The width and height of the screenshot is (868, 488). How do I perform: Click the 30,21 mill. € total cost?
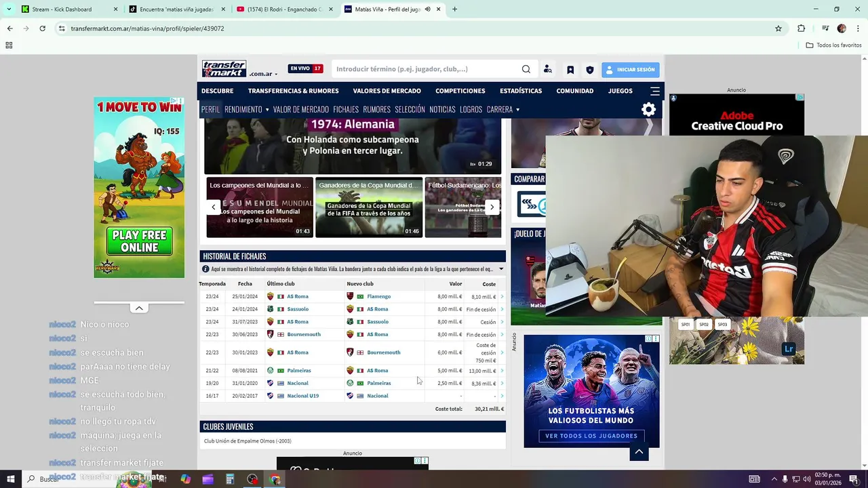pos(490,409)
